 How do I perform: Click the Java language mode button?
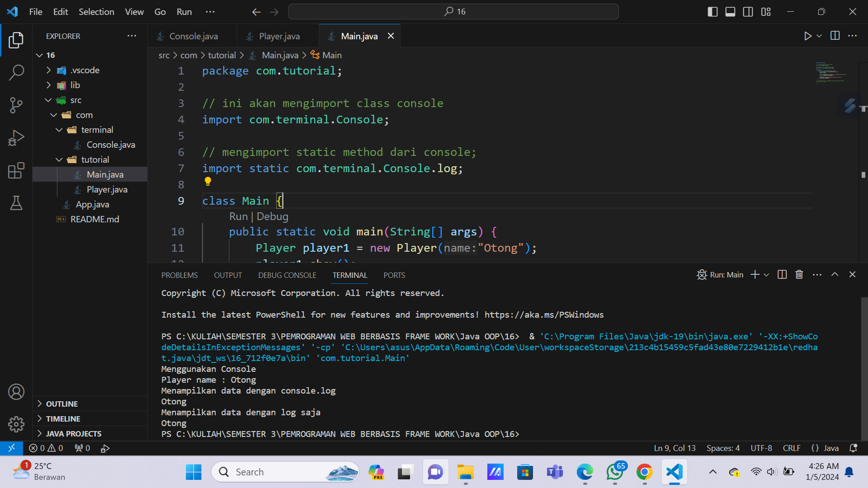(830, 448)
